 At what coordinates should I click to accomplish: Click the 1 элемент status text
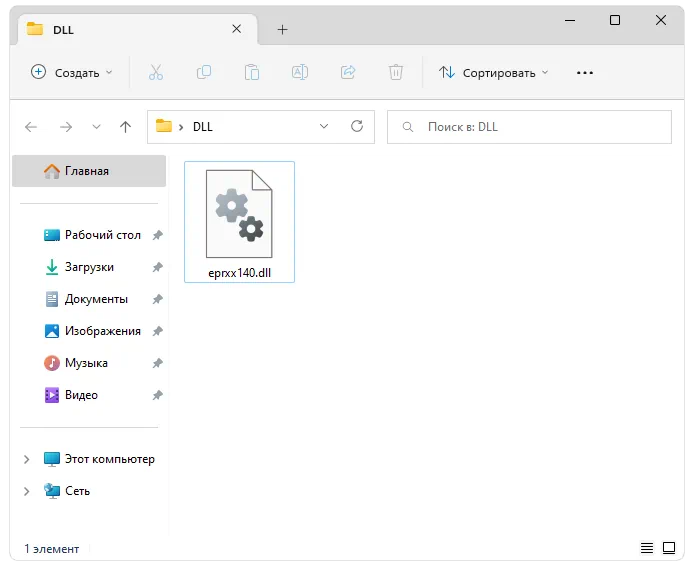(x=51, y=549)
